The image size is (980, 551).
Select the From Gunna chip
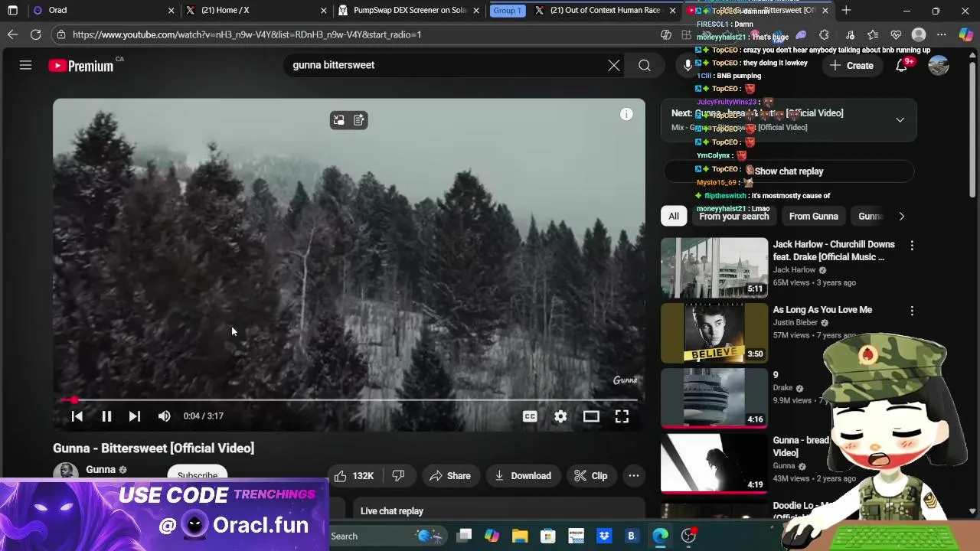(x=814, y=217)
